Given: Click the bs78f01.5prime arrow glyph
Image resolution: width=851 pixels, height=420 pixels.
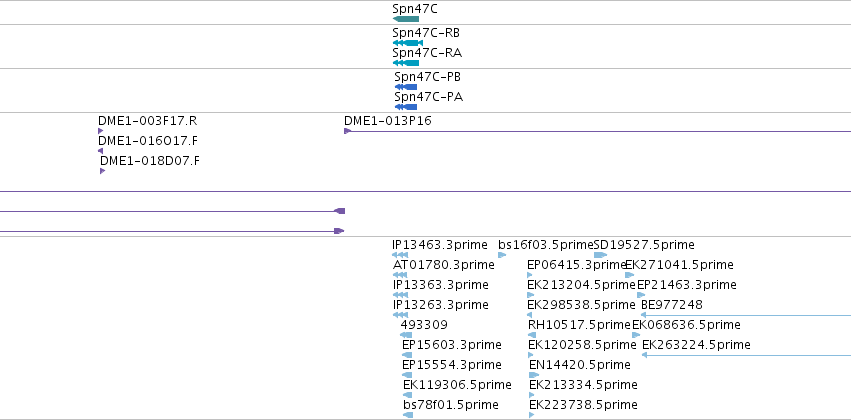Looking at the screenshot, I should pyautogui.click(x=408, y=415).
